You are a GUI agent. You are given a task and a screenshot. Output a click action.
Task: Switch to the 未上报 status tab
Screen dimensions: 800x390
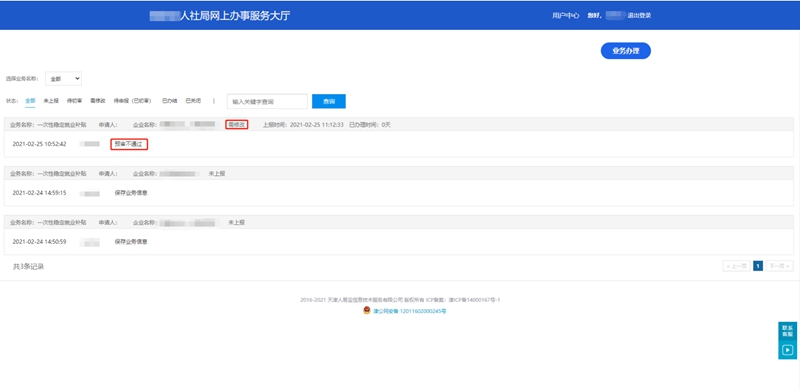click(x=51, y=101)
